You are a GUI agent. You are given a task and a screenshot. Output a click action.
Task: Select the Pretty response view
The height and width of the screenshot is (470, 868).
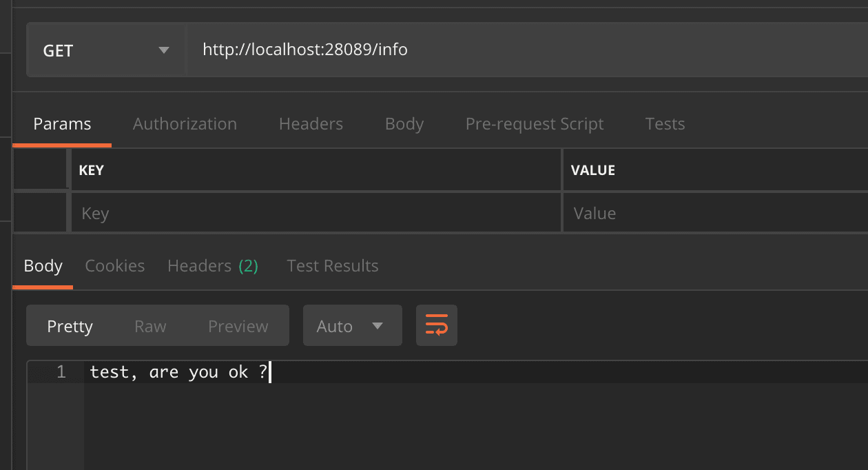[70, 326]
